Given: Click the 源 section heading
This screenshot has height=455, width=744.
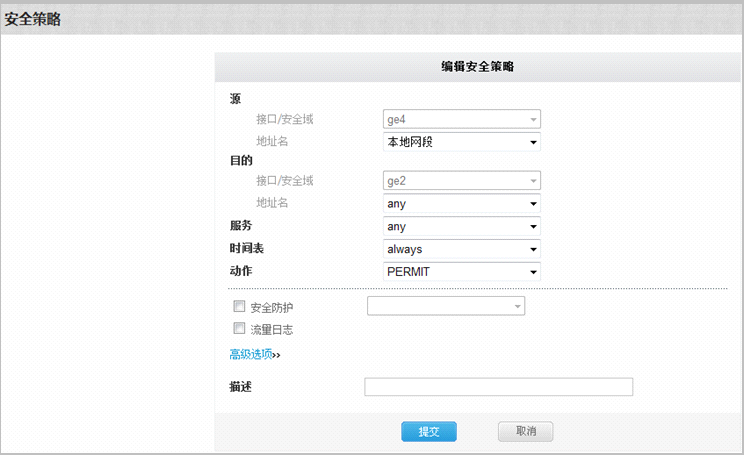Looking at the screenshot, I should pos(236,98).
